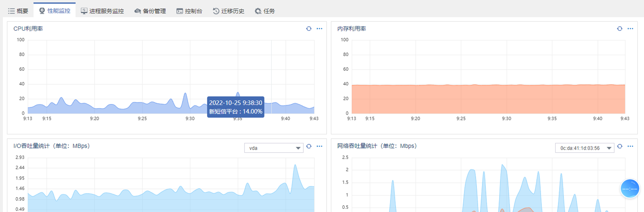644x212 pixels.
Task: Click the 2.5 value on the network chart axis
Action: pos(345,157)
